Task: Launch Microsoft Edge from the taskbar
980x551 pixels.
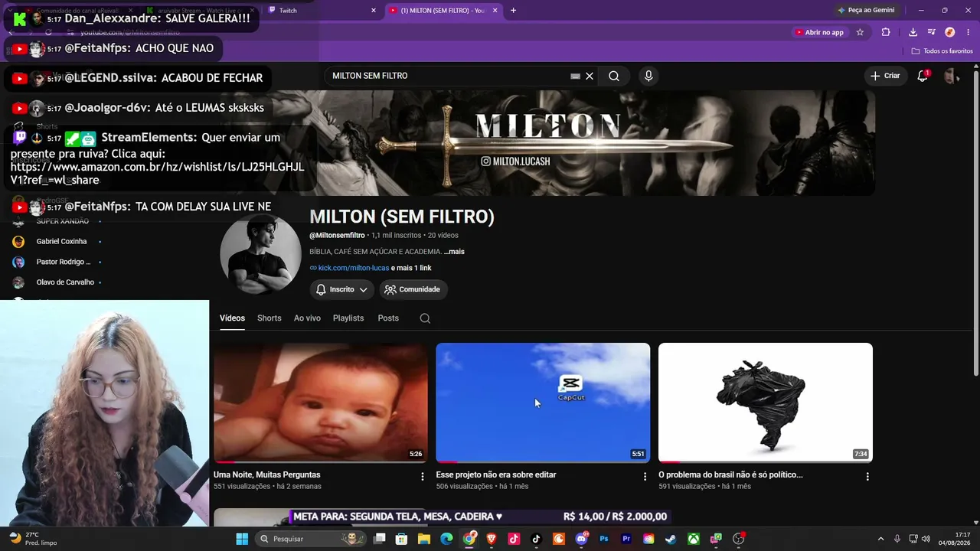Action: point(446,539)
